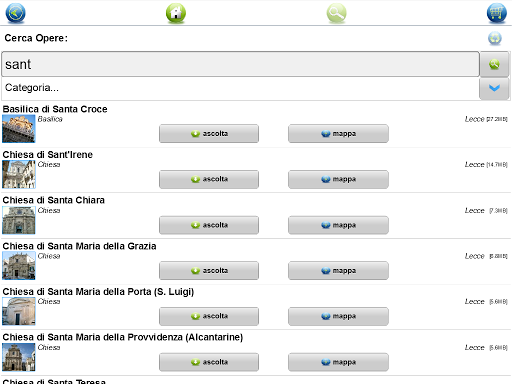This screenshot has width=512, height=384.
Task: Open the blue shopping cart icon
Action: pos(497,13)
